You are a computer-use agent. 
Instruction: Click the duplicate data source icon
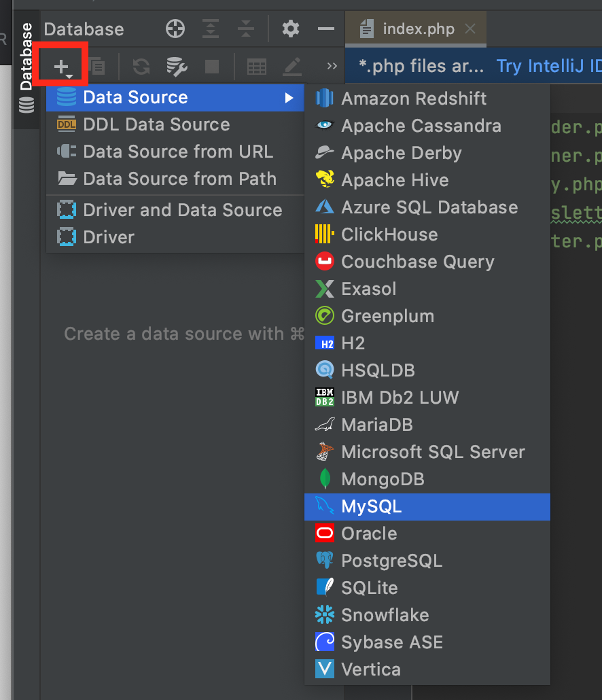tap(96, 67)
